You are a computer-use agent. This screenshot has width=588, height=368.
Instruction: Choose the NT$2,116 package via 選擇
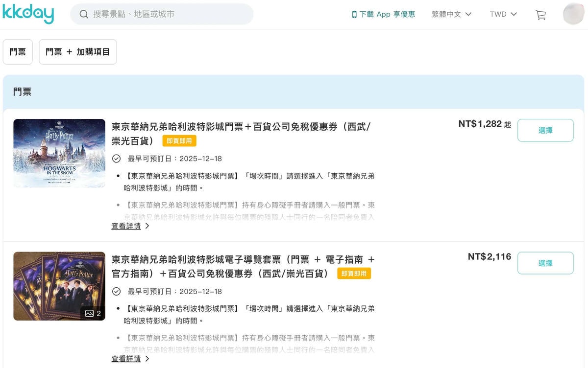tap(545, 263)
